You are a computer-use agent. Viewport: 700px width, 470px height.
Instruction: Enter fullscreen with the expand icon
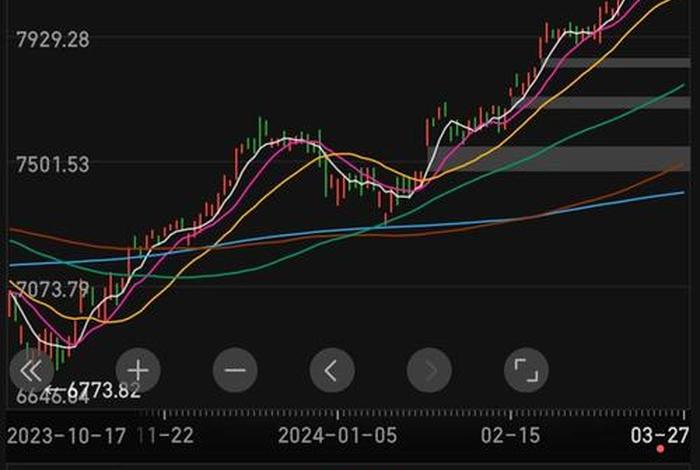tap(526, 371)
